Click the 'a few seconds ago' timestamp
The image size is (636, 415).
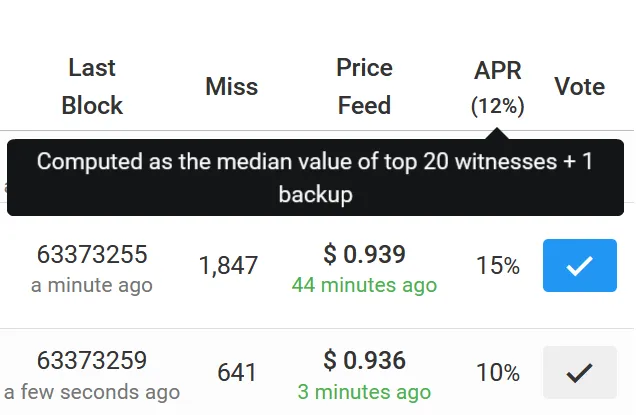point(92,392)
